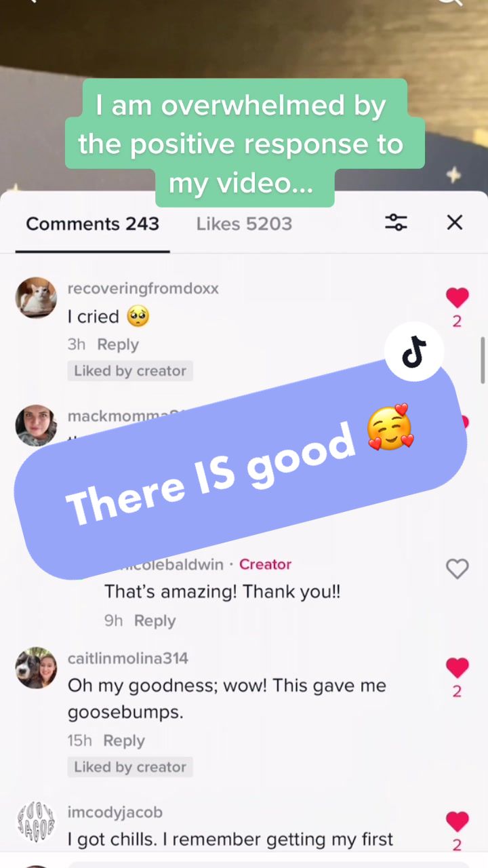This screenshot has height=868, width=488.
Task: Open mackmomma's profile picture
Action: (36, 426)
